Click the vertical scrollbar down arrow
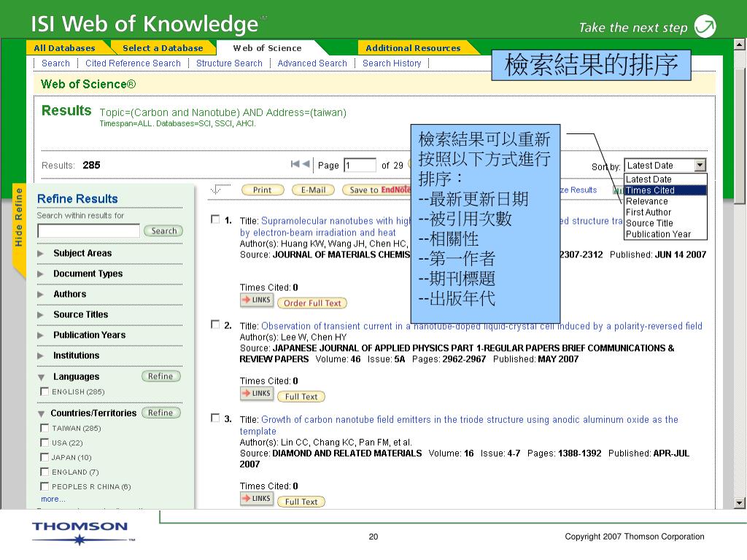Image resolution: width=747 pixels, height=560 pixels. pyautogui.click(x=739, y=503)
